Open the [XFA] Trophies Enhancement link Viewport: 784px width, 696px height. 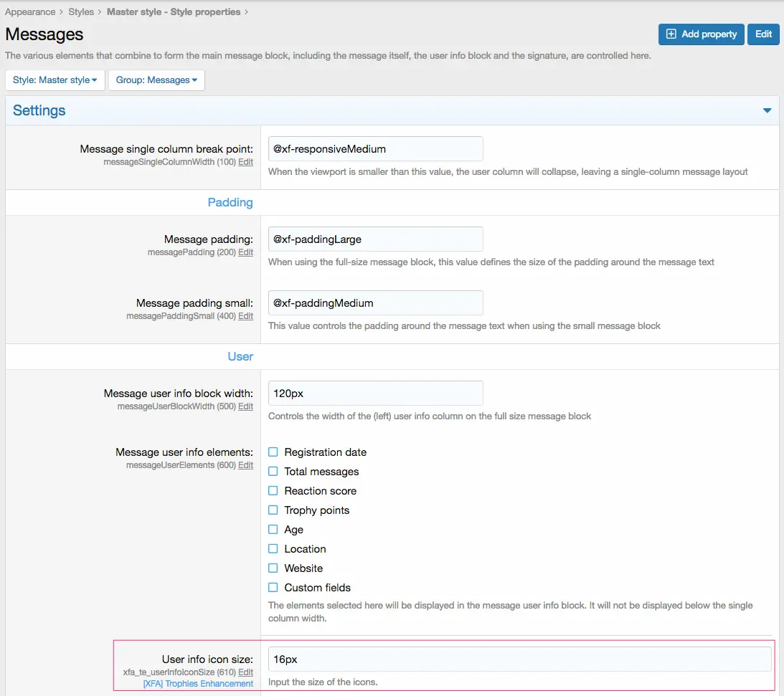pyautogui.click(x=198, y=684)
